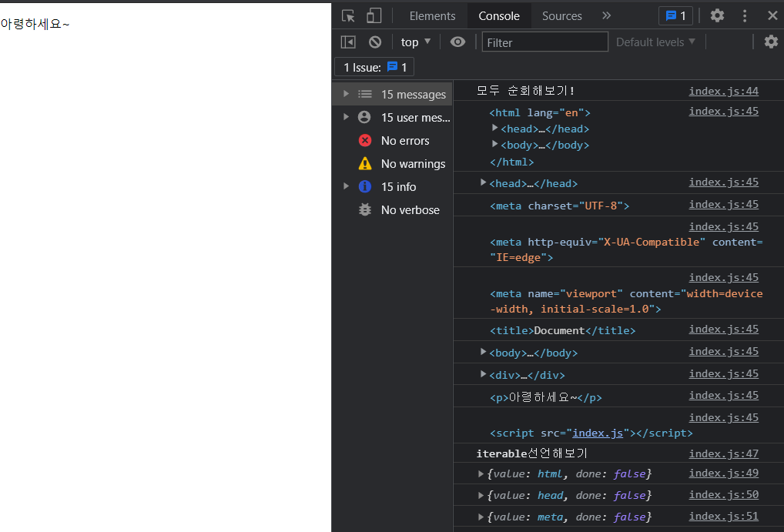Screen dimensions: 784x532
Task: Switch to the Sources tab
Action: (x=562, y=15)
